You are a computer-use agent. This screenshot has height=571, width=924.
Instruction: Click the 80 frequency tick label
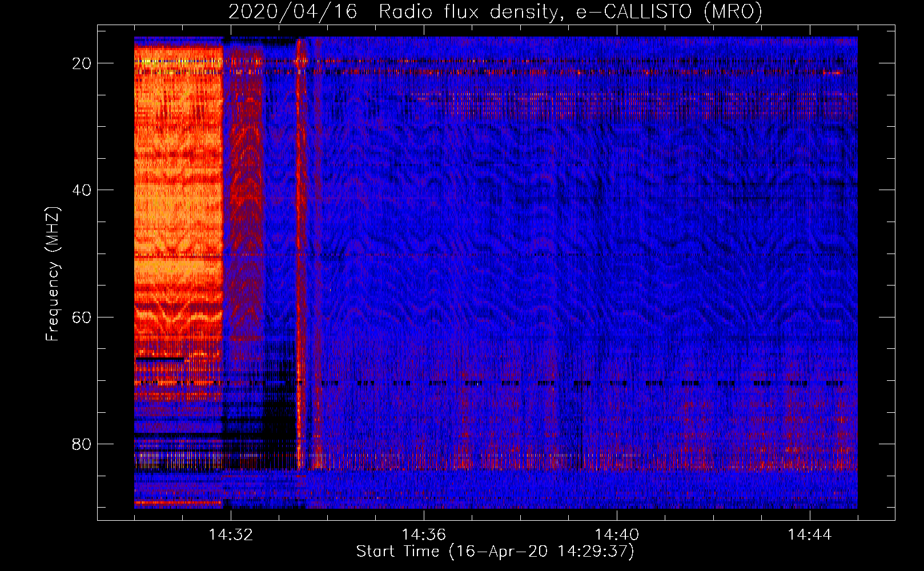(x=82, y=444)
